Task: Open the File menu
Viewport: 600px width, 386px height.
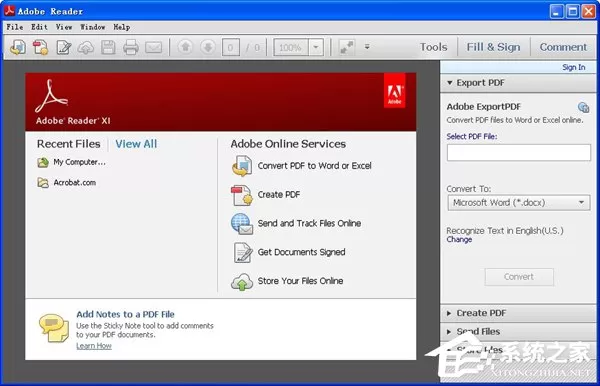Action: pyautogui.click(x=15, y=27)
